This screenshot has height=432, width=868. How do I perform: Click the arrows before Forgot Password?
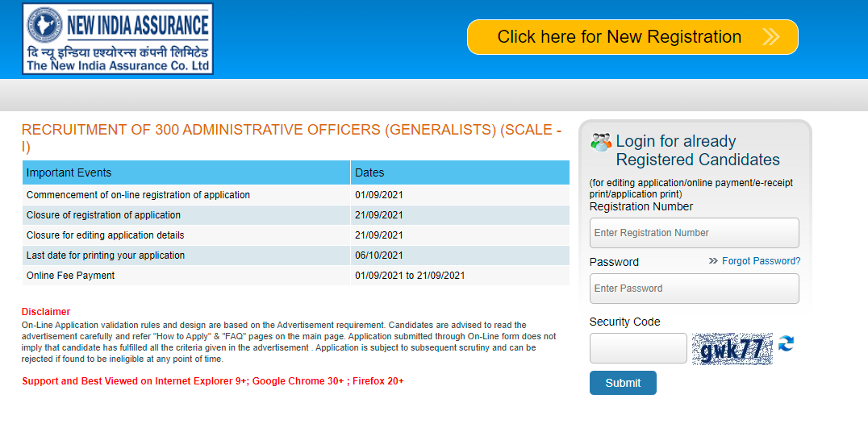(x=713, y=261)
